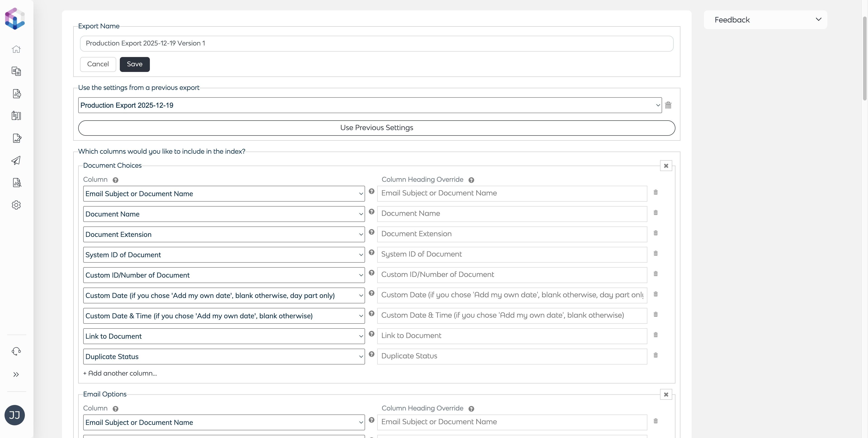Screen dimensions: 868x438
Task: Open the previous export selection dropdown
Action: 370,105
